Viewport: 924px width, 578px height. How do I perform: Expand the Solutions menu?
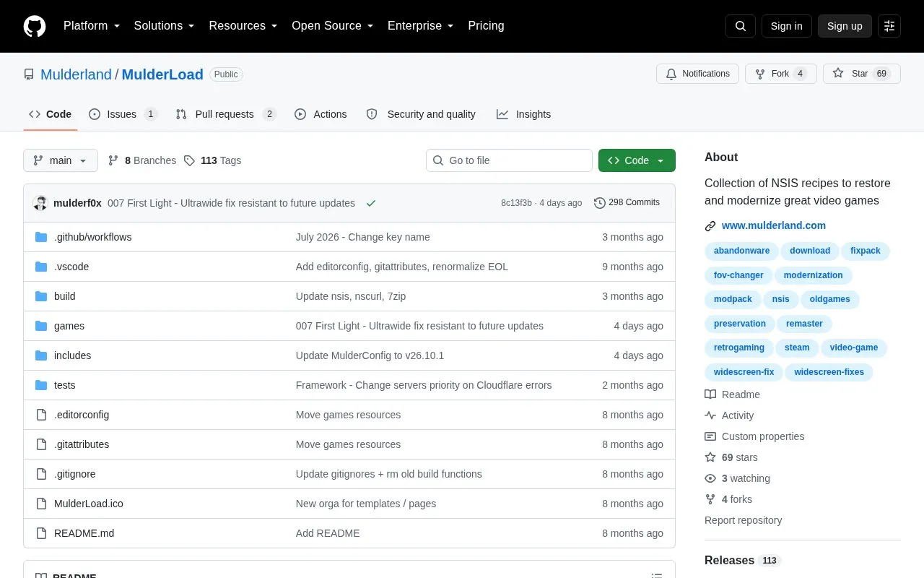[x=164, y=26]
